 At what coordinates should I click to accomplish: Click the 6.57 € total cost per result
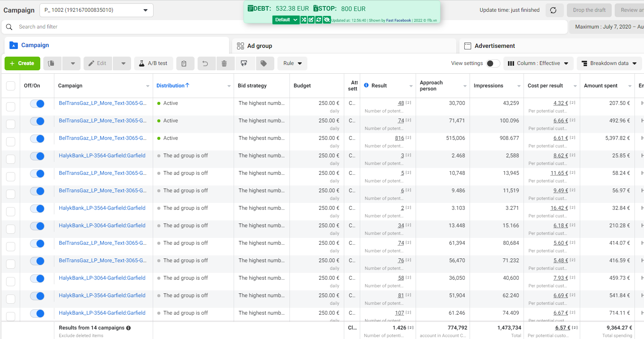pyautogui.click(x=562, y=328)
